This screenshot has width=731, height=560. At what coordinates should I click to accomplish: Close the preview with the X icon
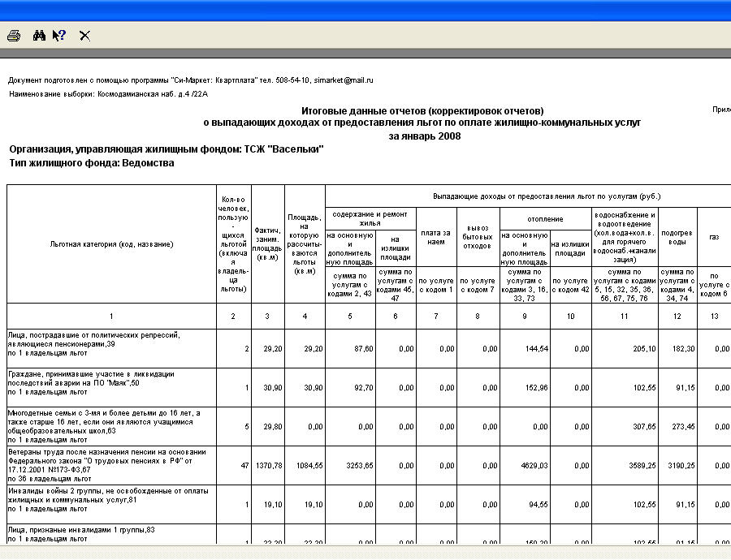[x=84, y=36]
